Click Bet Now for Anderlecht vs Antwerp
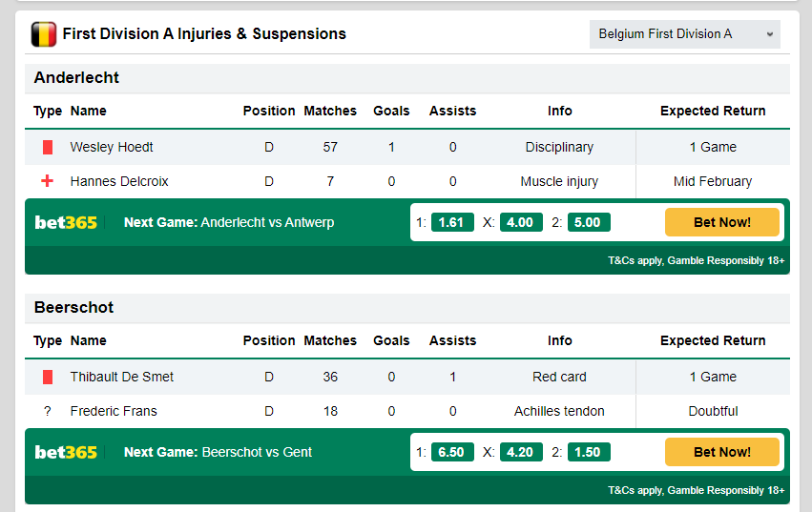812x512 pixels. tap(722, 222)
